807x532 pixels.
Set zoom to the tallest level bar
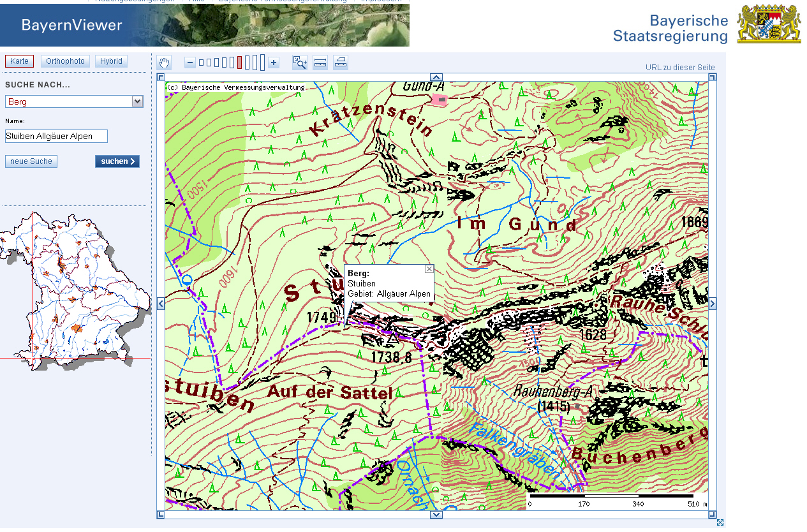262,63
